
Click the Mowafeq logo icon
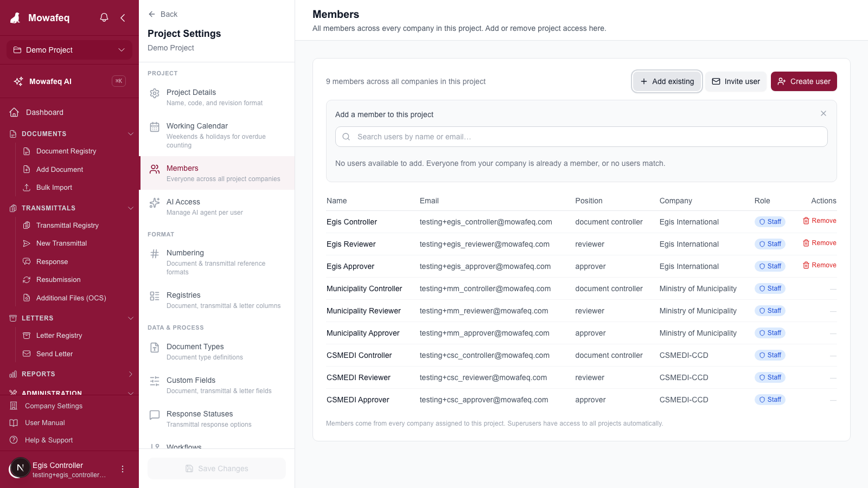pos(15,18)
